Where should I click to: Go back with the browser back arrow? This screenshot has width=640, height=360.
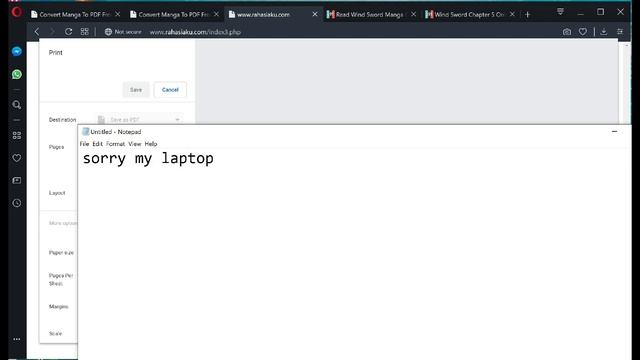point(37,31)
